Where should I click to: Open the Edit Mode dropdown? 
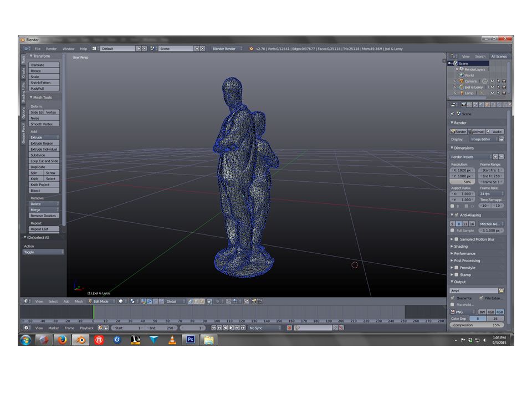102,301
